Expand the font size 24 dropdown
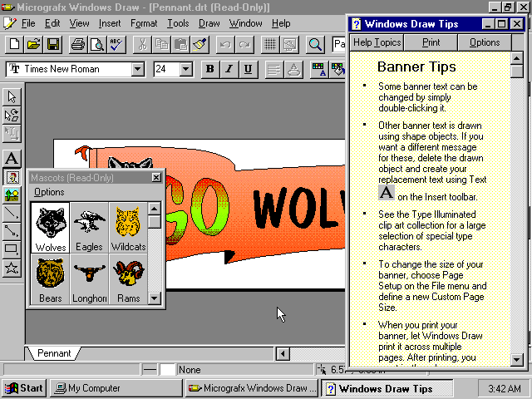 coord(185,69)
